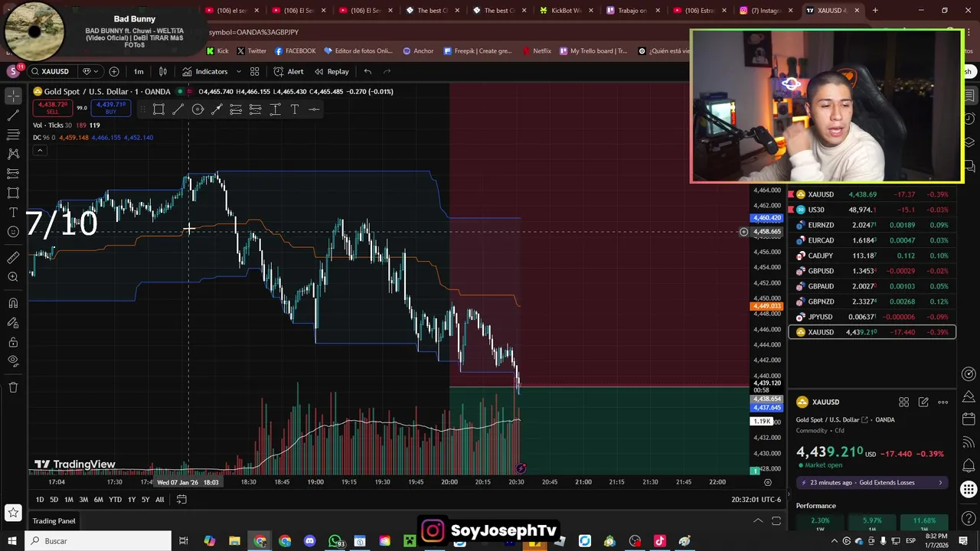This screenshot has width=980, height=551.
Task: Click the XAUUSD symbol search field
Action: tap(51, 71)
